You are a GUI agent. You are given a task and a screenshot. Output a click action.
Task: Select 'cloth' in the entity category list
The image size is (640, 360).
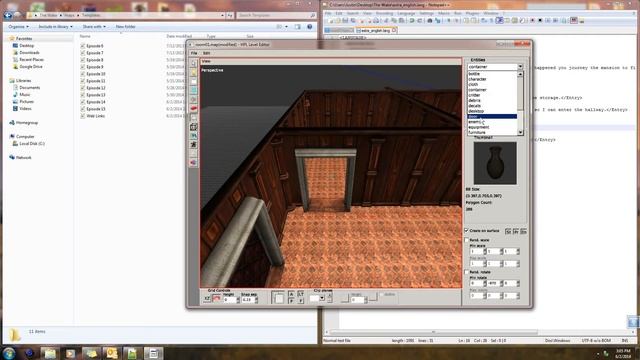point(492,84)
